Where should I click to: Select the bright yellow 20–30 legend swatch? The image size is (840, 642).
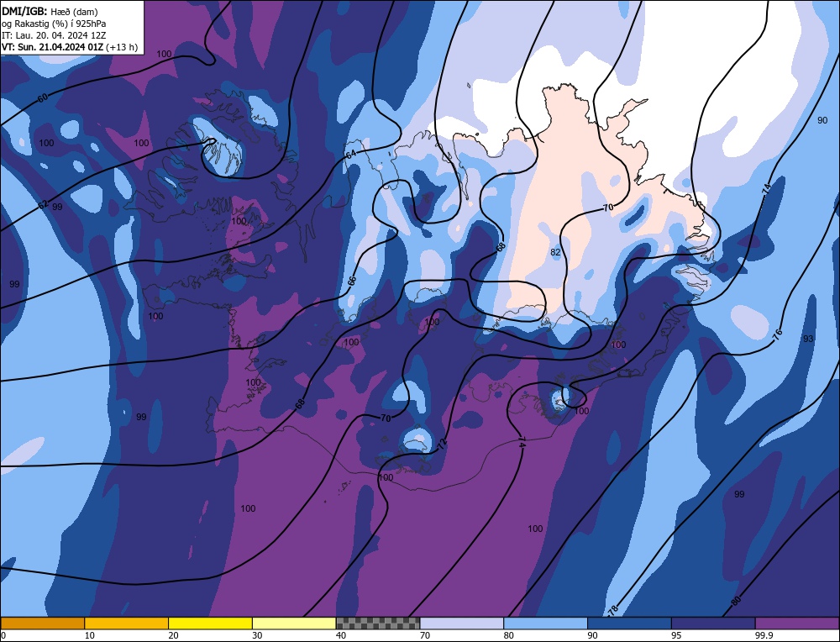[x=210, y=623]
